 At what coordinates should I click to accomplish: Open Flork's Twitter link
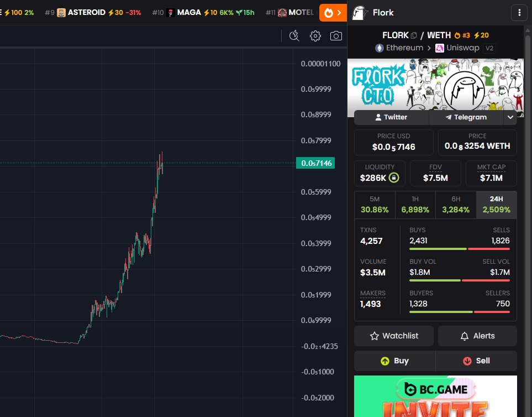[391, 117]
